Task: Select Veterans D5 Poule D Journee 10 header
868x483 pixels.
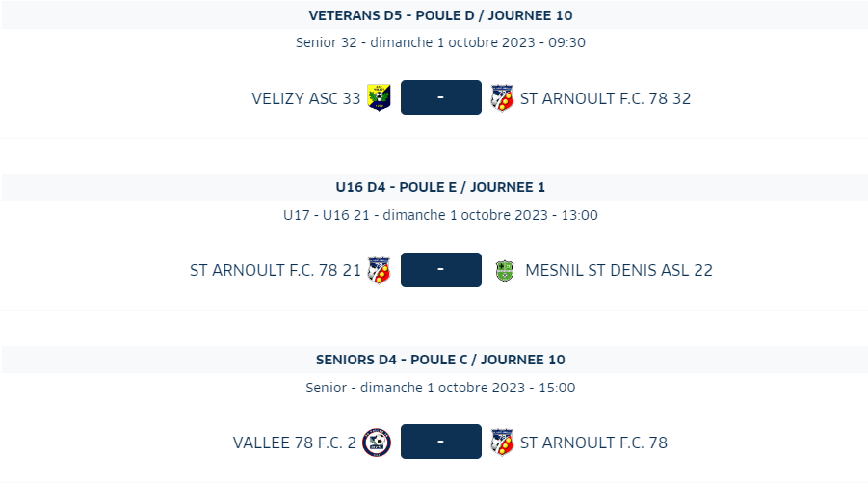Action: point(440,15)
